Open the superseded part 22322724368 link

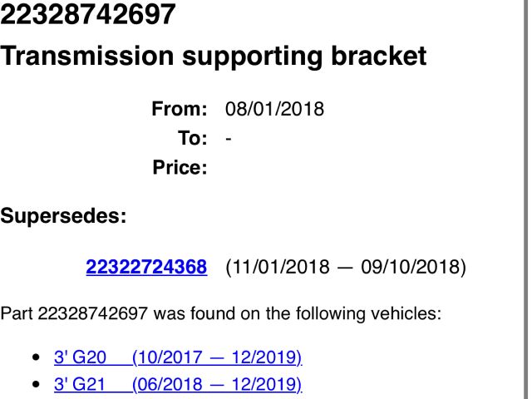[x=146, y=268]
